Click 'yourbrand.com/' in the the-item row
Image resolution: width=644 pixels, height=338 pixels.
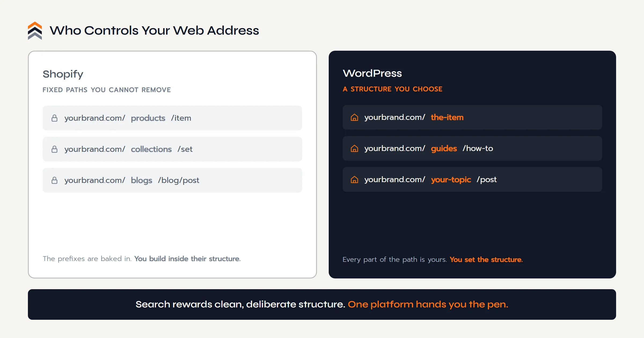pyautogui.click(x=395, y=117)
